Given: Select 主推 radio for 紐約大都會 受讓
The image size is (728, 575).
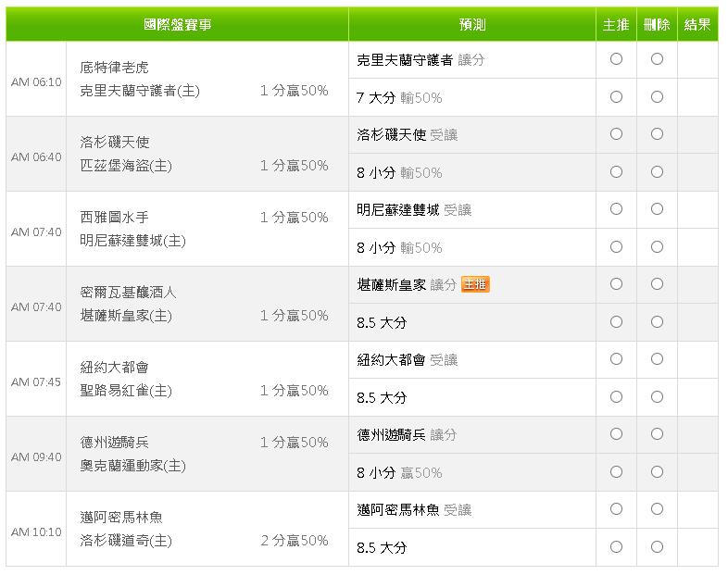Looking at the screenshot, I should (616, 359).
